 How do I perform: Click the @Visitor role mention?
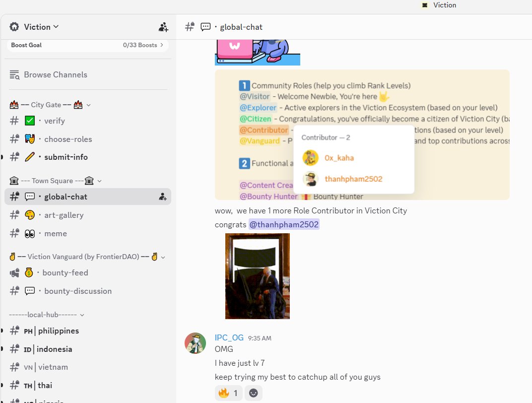click(x=255, y=96)
